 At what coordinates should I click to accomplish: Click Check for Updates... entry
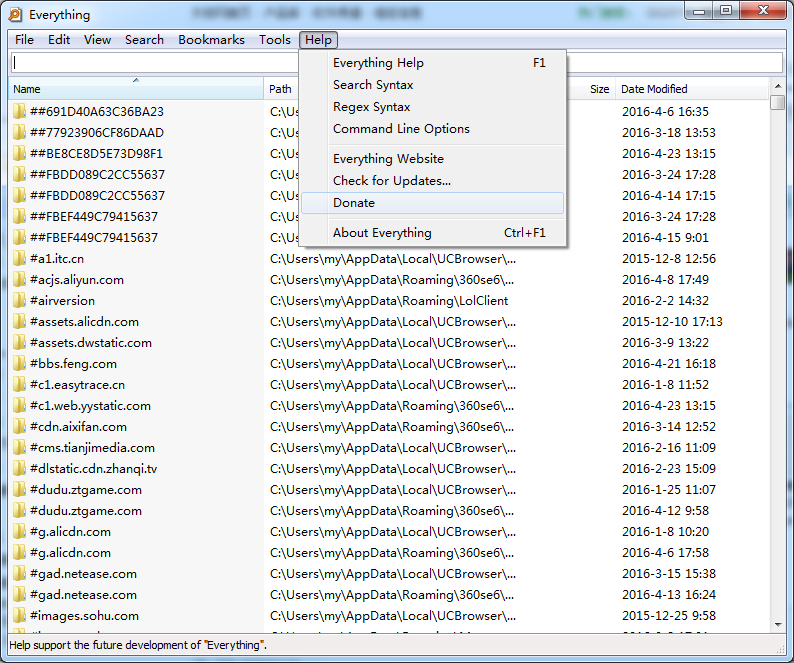click(432, 181)
